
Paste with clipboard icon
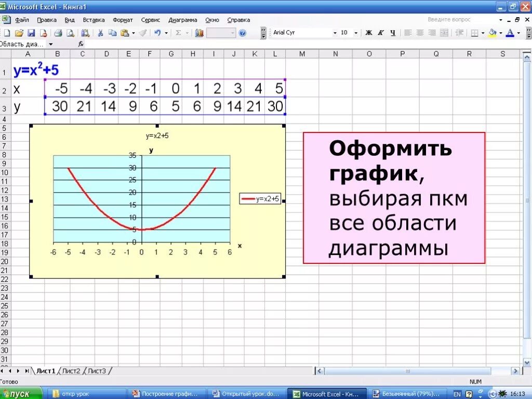tap(125, 33)
